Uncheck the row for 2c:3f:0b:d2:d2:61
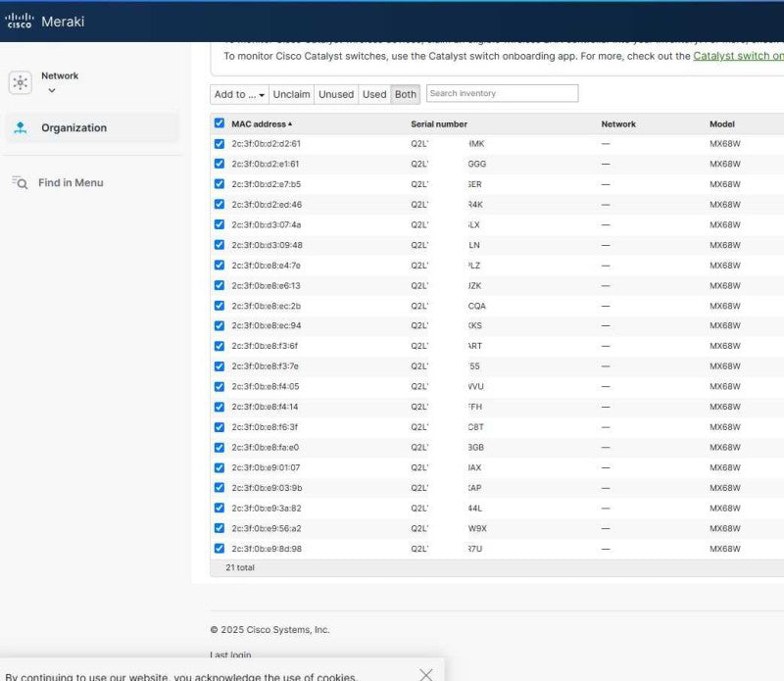The width and height of the screenshot is (784, 681). coord(219,144)
